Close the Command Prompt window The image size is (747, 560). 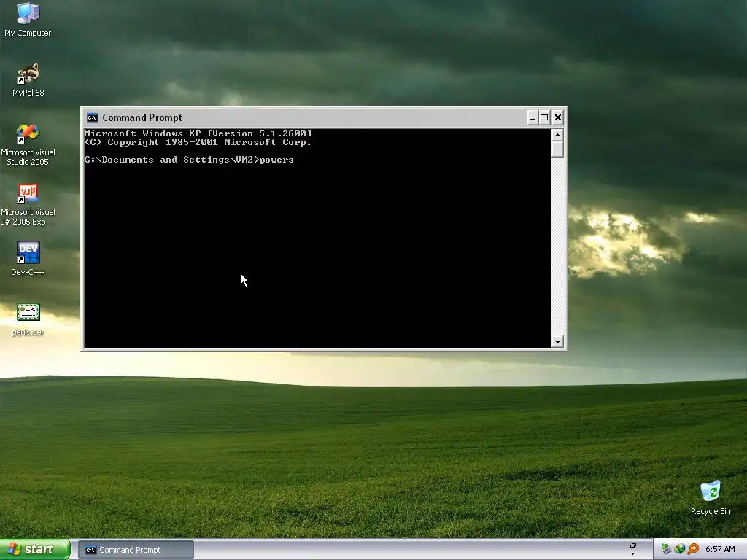click(558, 117)
